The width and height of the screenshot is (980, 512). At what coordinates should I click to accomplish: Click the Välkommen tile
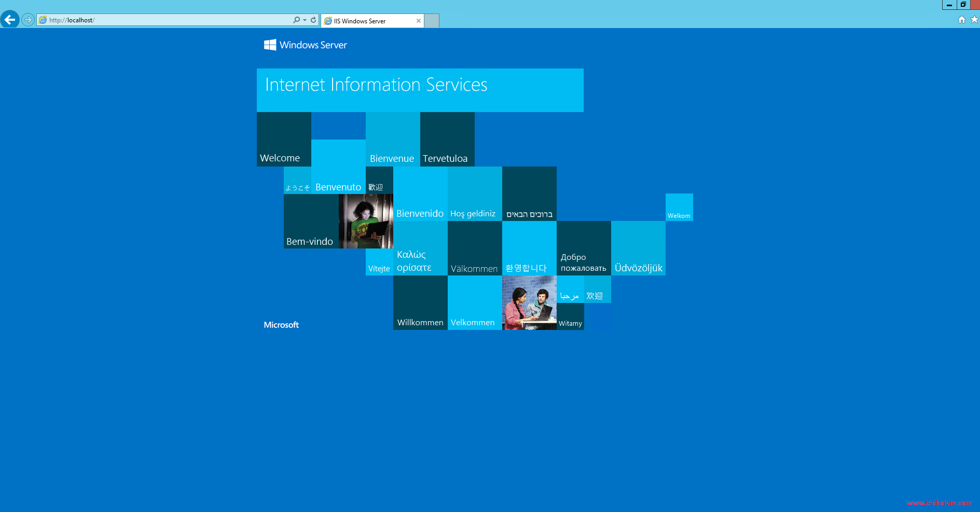[475, 248]
